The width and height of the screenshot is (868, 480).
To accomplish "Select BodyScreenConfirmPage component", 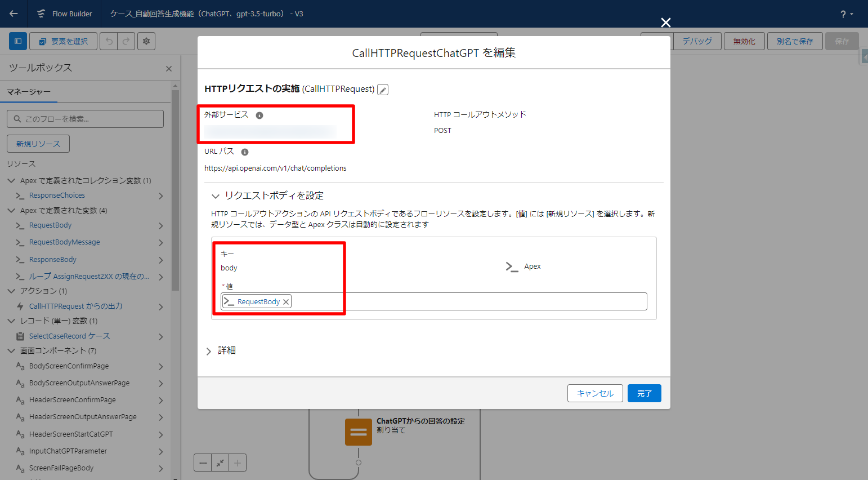I will (69, 366).
